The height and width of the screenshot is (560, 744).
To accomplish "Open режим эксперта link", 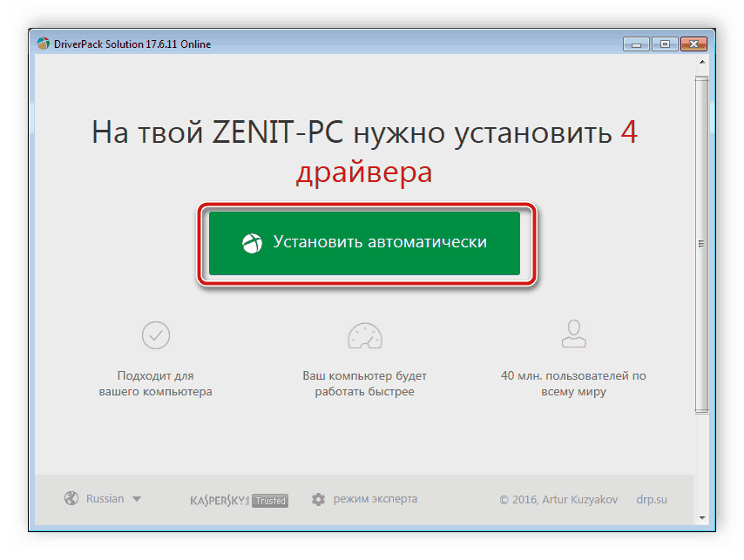I will 375,499.
